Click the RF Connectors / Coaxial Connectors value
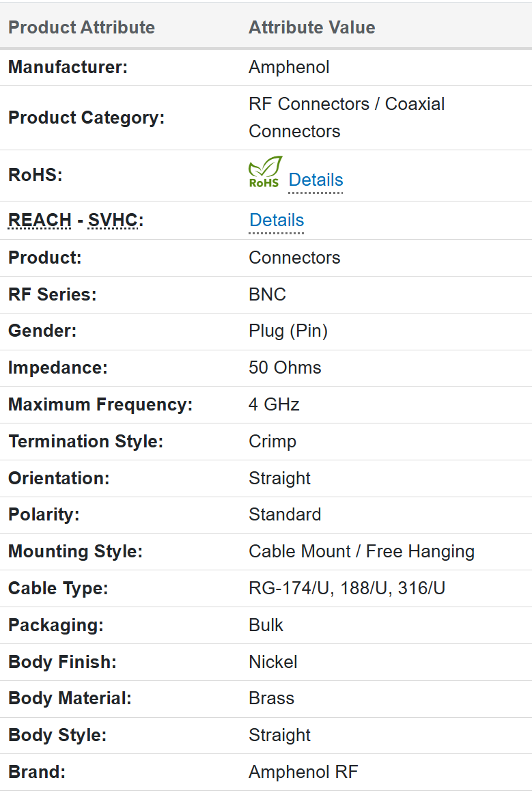 (346, 117)
